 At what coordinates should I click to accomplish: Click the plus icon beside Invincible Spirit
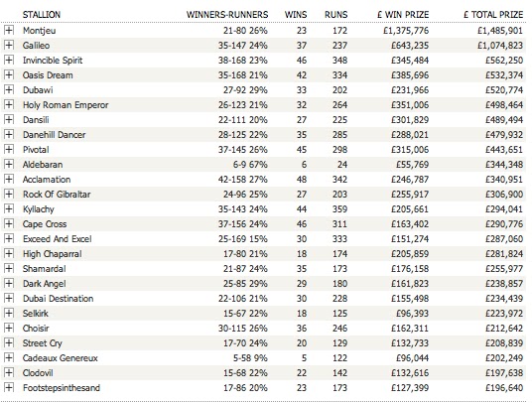point(9,60)
